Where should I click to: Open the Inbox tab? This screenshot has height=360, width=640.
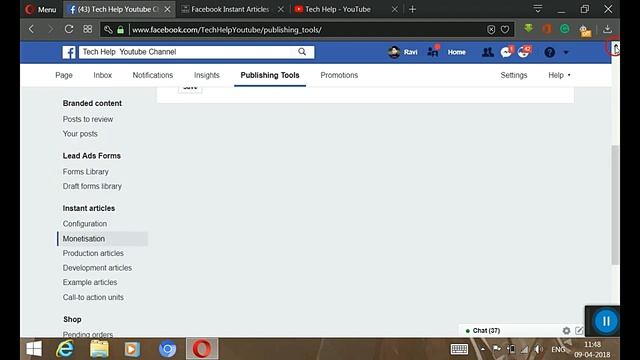(x=102, y=75)
